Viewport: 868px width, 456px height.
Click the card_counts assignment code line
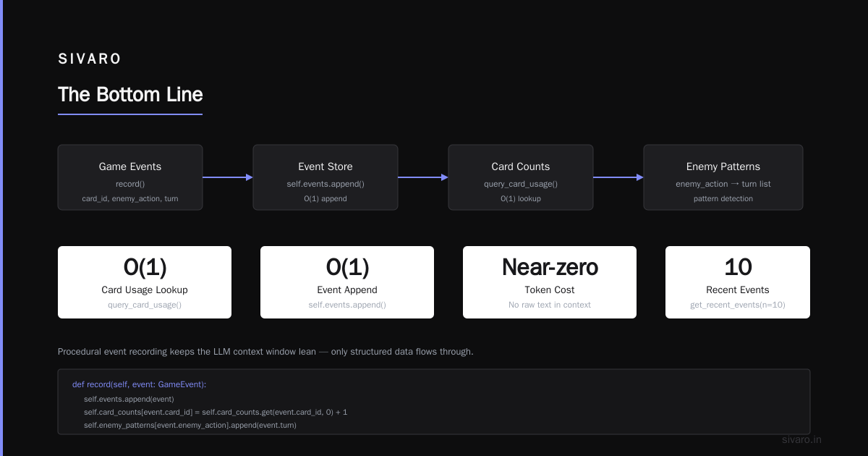pos(216,412)
